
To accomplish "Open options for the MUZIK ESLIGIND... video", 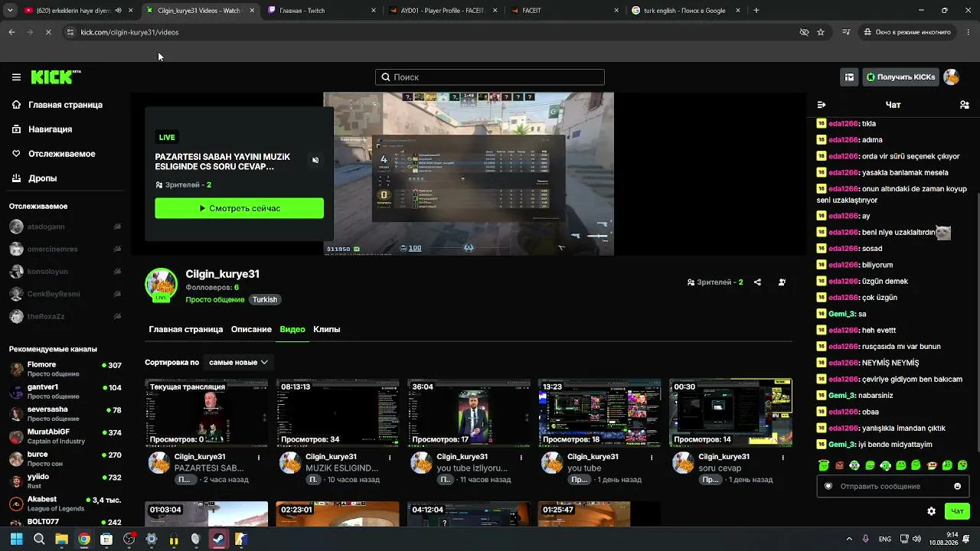I will click(390, 458).
